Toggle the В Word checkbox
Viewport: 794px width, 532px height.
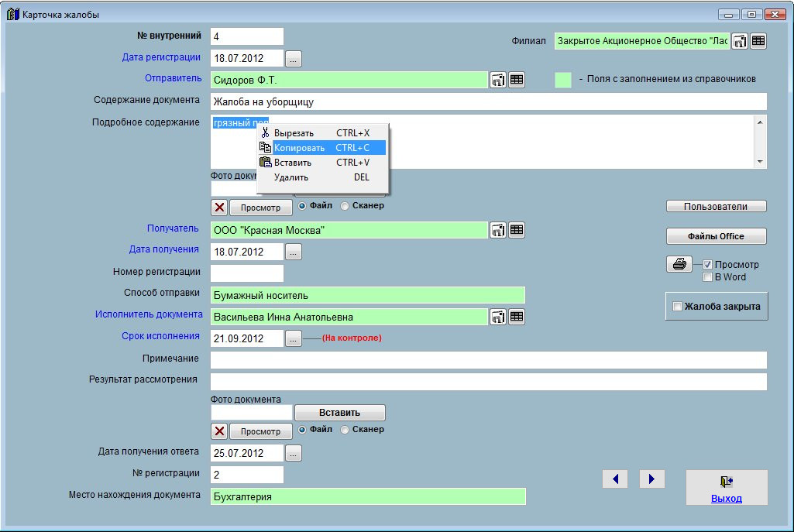click(x=707, y=277)
